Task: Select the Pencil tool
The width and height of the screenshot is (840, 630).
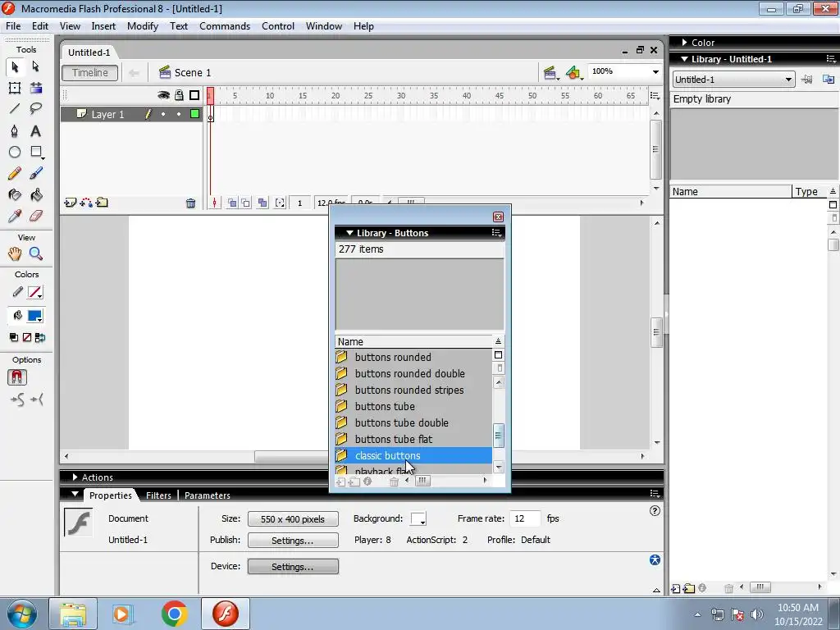Action: tap(15, 173)
